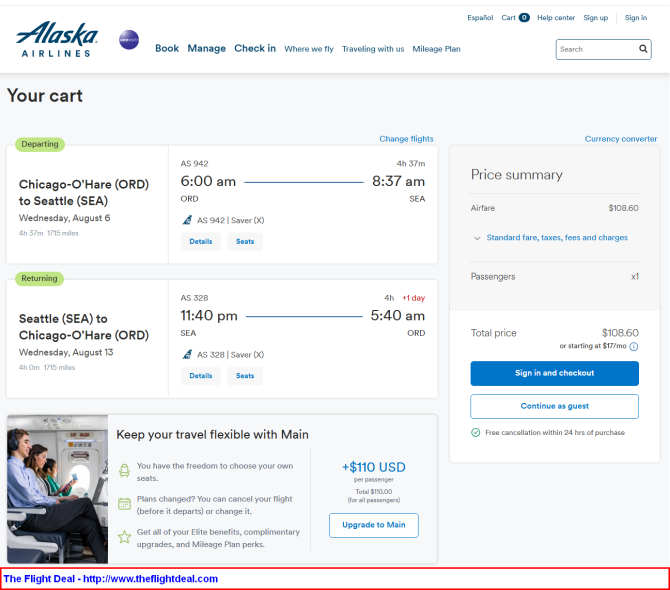The width and height of the screenshot is (670, 590).
Task: Click the Alaska tail icon for AS 328
Action: click(187, 355)
